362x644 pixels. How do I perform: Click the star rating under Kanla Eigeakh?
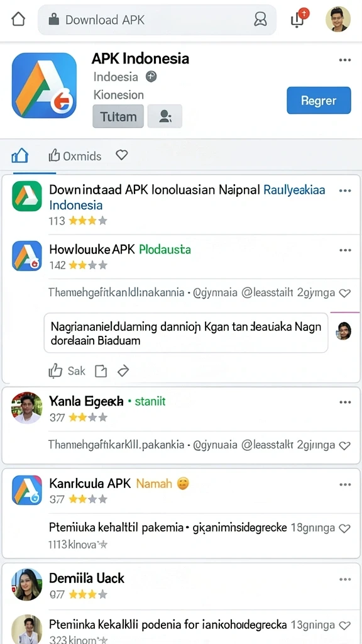88,418
